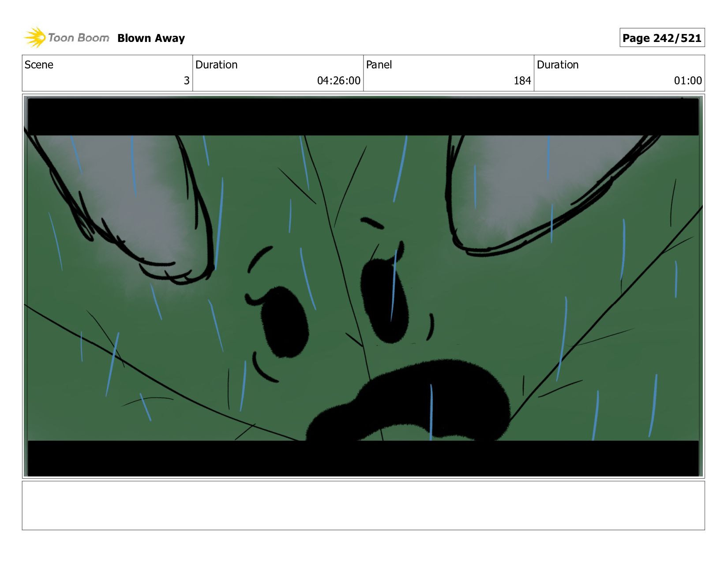
Task: Click the 'Toon Boom' wordmark text
Action: tap(79, 38)
